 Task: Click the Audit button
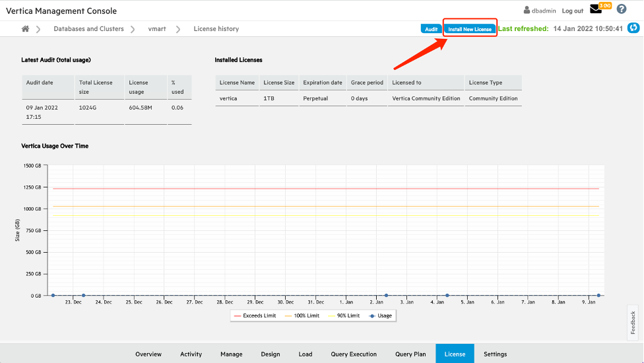point(432,29)
